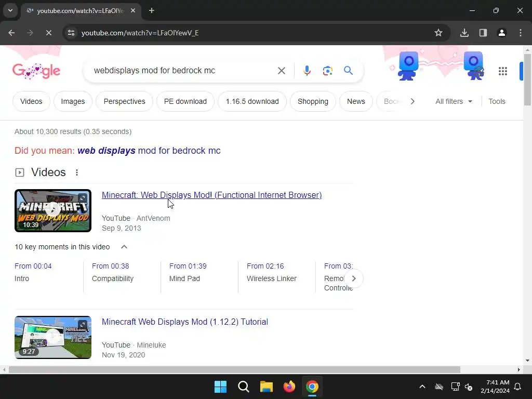Viewport: 532px width, 399px height.
Task: Select the 1.16.5 download filter chip
Action: tap(252, 101)
